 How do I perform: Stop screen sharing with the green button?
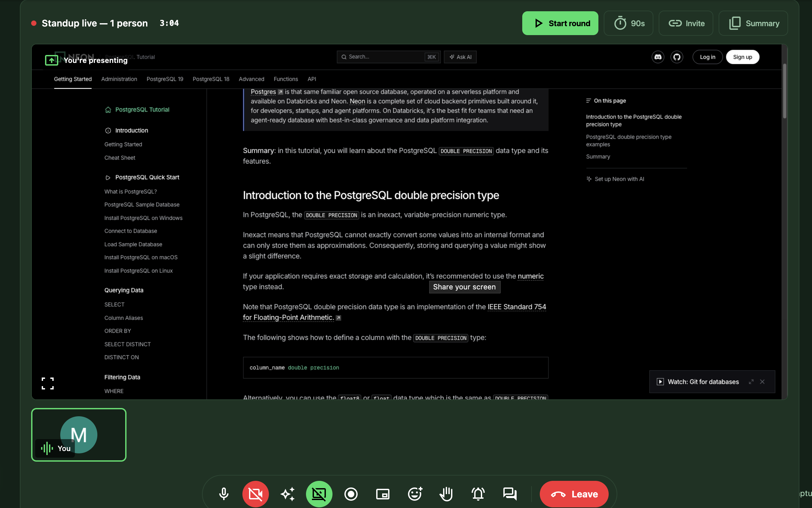pyautogui.click(x=319, y=494)
